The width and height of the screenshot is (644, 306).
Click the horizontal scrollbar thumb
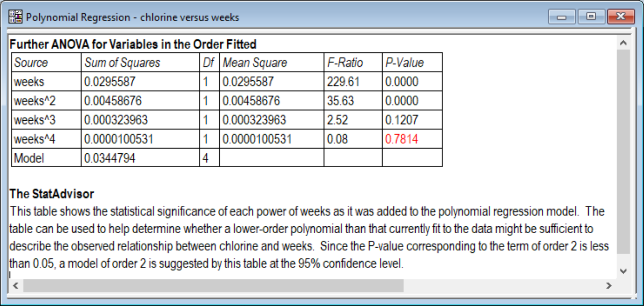213,286
